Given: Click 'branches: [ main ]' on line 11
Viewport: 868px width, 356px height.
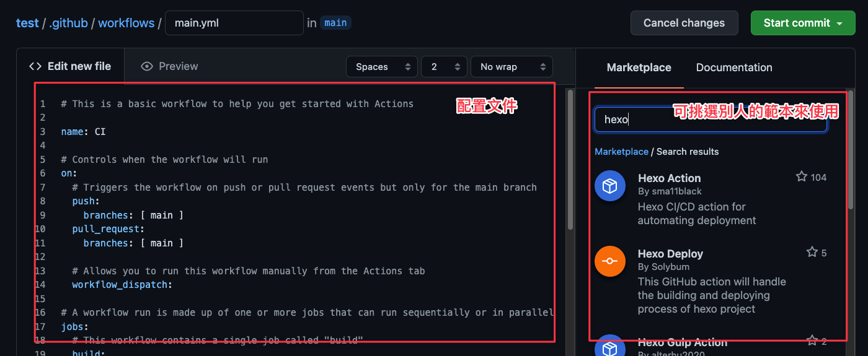Looking at the screenshot, I should point(133,243).
